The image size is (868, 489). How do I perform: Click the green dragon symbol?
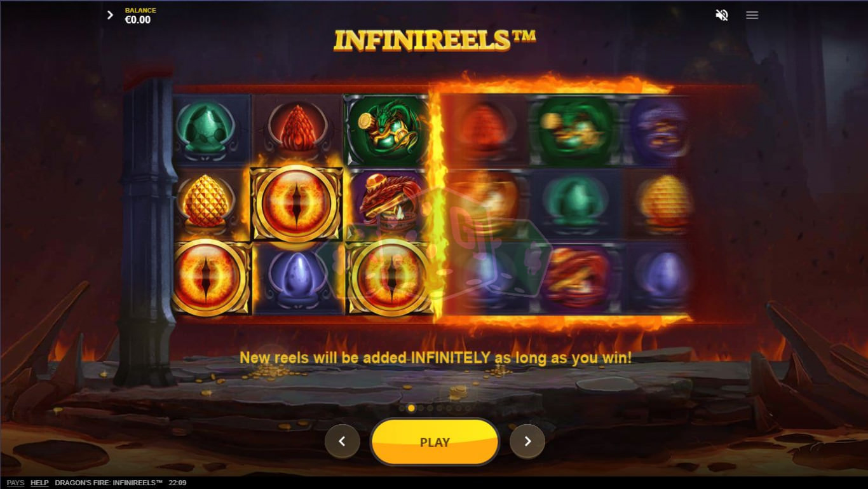(x=387, y=130)
